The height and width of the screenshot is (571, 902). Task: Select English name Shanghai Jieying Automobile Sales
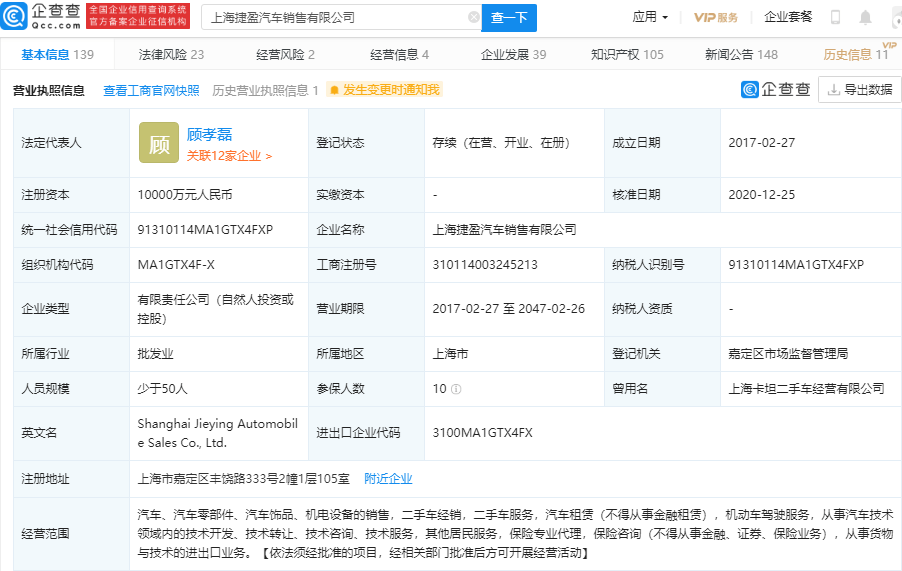[217, 433]
